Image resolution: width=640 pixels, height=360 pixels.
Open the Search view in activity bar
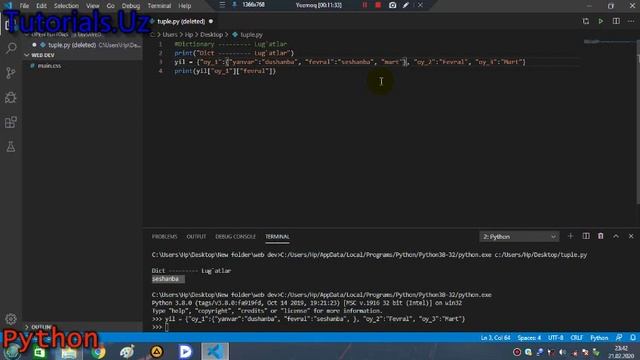(11, 48)
